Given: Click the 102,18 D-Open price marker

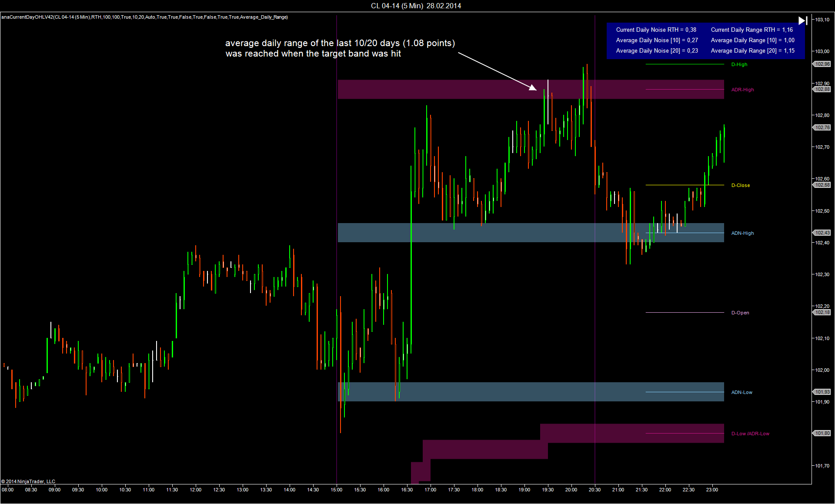Looking at the screenshot, I should coord(822,312).
